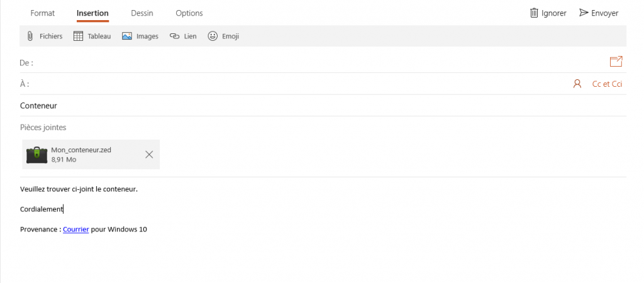Place cursor after Veuillez trouver ci-joint line
The width and height of the screenshot is (644, 283).
138,189
